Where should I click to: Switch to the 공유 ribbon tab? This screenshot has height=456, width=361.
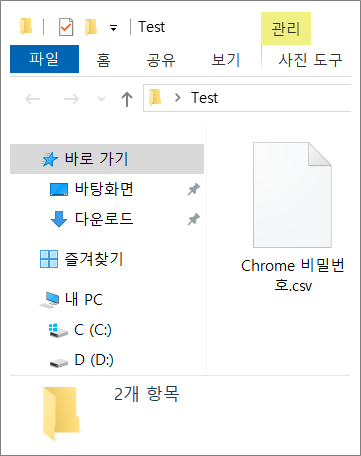(161, 60)
